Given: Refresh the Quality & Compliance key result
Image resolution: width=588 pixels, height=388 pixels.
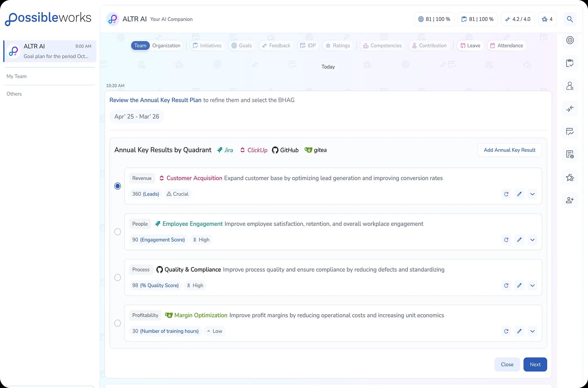Looking at the screenshot, I should (x=506, y=286).
